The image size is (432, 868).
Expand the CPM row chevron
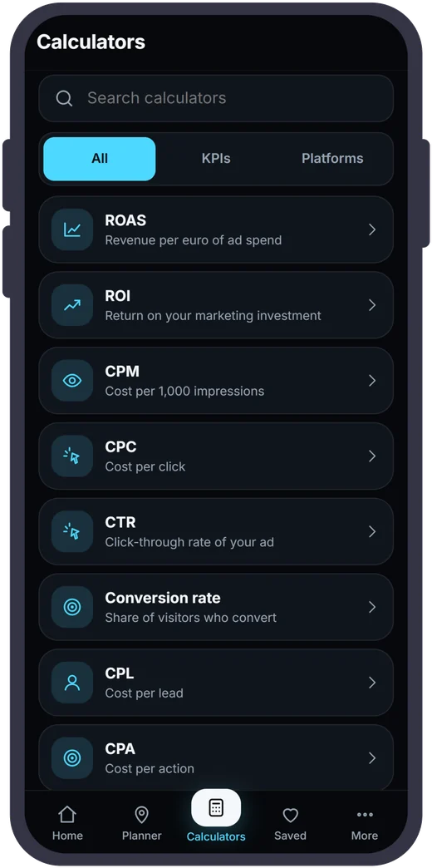pos(372,380)
